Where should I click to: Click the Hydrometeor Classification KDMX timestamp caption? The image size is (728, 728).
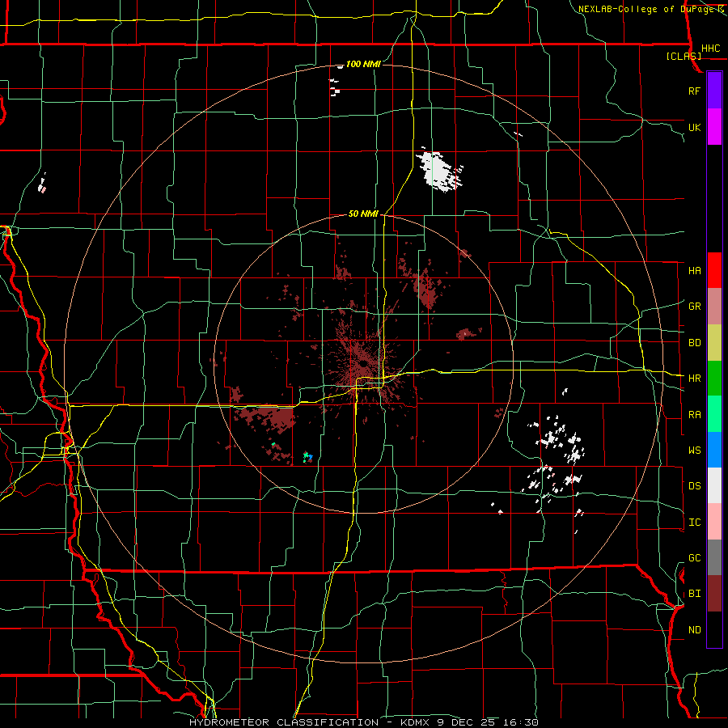coord(364,722)
